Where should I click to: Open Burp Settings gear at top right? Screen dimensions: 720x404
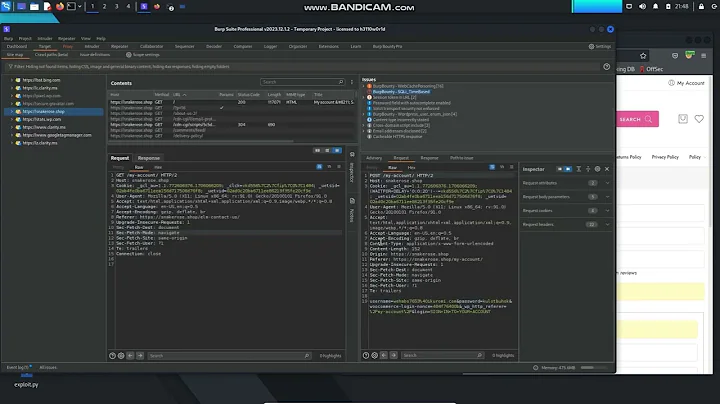(x=591, y=46)
